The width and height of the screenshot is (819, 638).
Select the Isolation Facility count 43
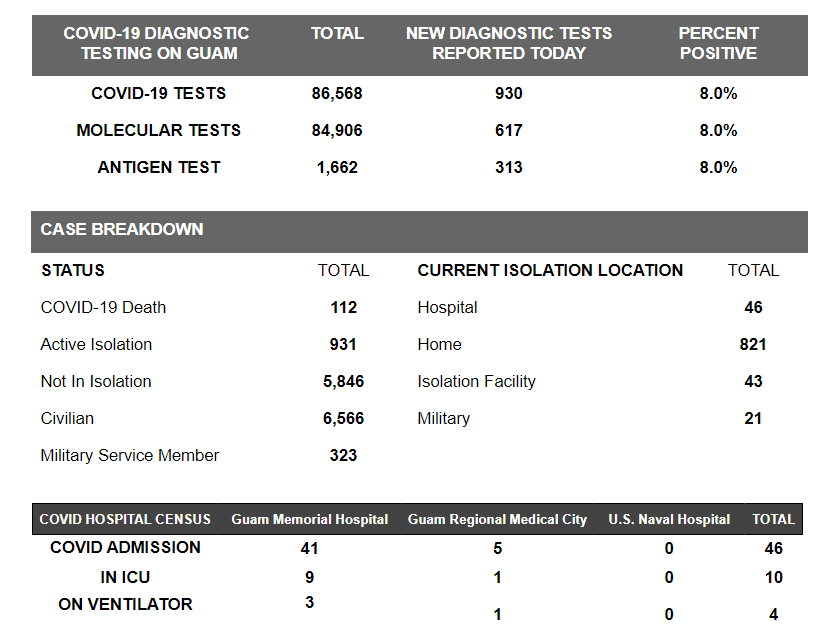(753, 381)
